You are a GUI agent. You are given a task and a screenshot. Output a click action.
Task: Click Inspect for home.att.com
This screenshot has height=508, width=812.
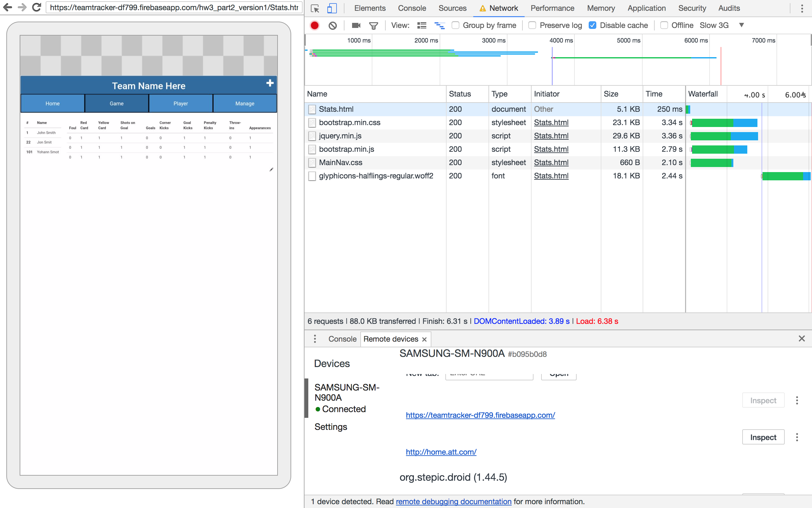pos(763,437)
